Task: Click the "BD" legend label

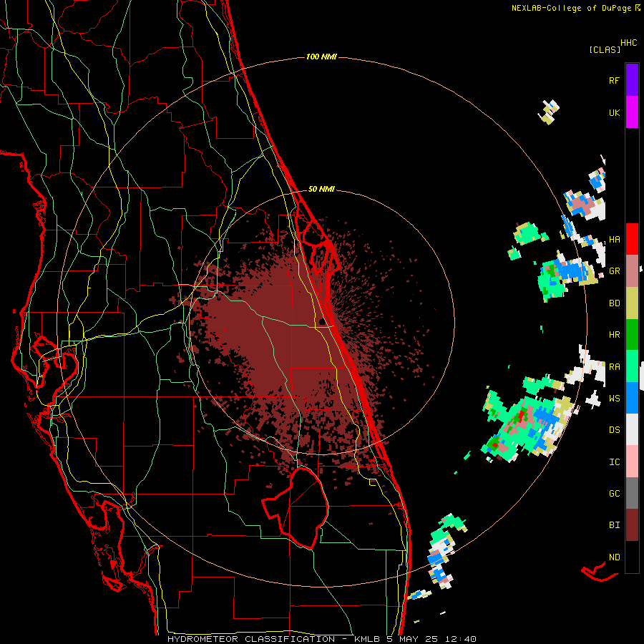Action: tap(614, 303)
